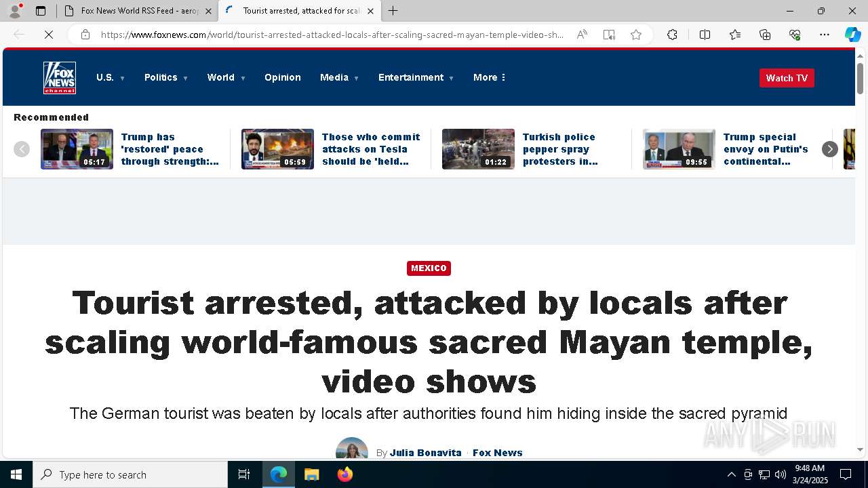Turn on Read aloud icon

(x=582, y=35)
